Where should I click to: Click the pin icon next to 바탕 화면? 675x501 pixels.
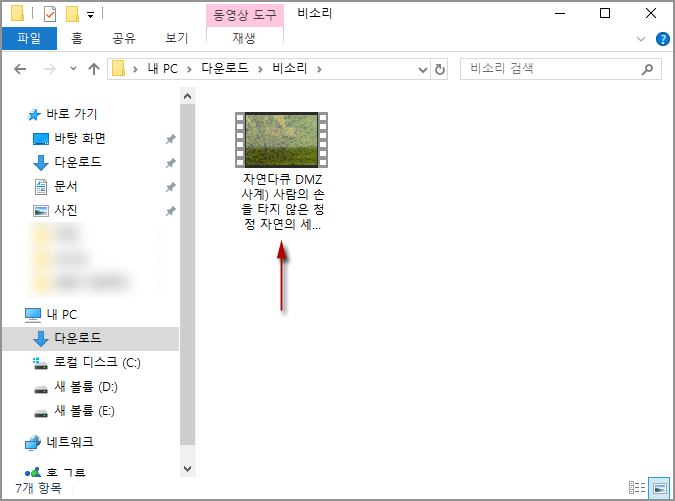coord(171,139)
